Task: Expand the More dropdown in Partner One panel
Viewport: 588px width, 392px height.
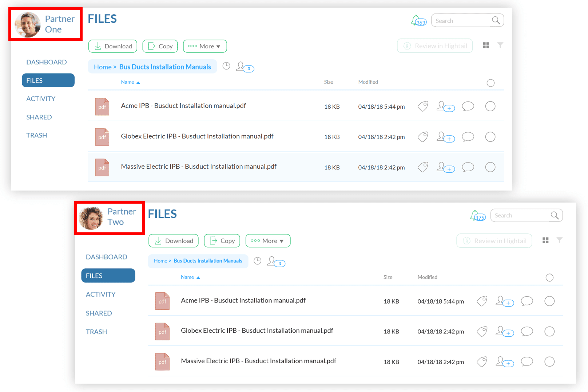Action: pos(205,46)
